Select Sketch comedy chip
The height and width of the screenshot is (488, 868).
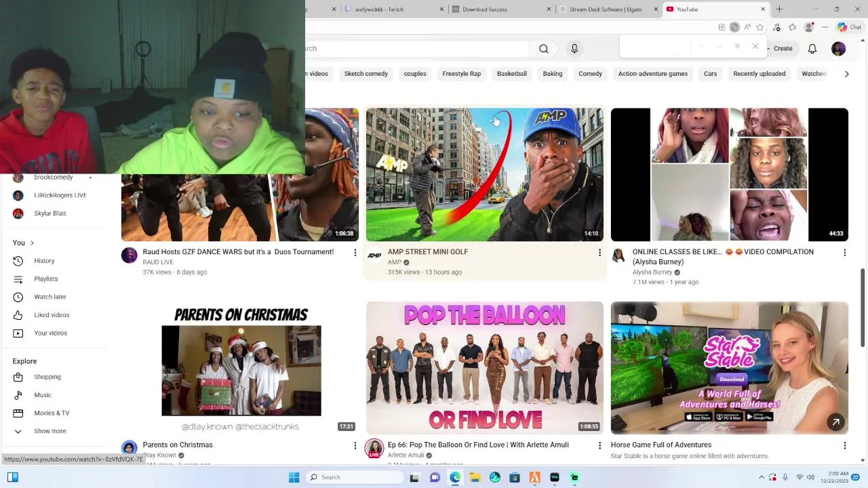point(366,74)
